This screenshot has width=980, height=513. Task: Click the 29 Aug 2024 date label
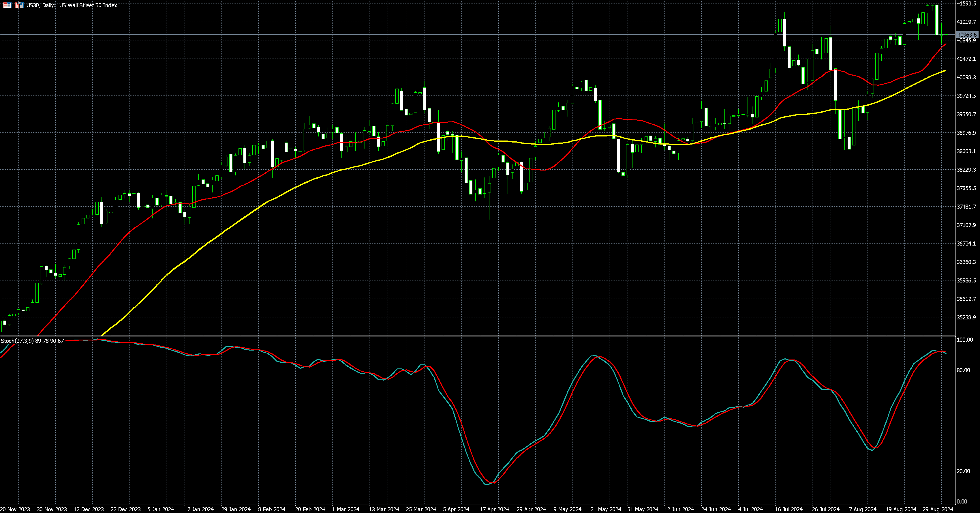click(938, 509)
